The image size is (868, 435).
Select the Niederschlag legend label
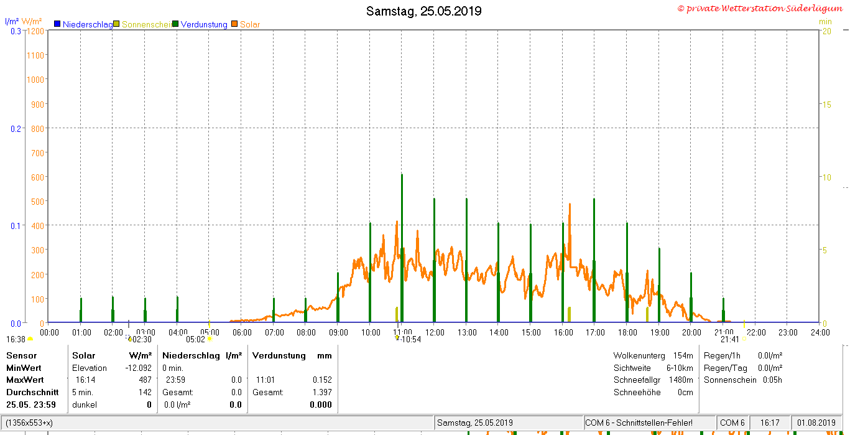[x=88, y=24]
